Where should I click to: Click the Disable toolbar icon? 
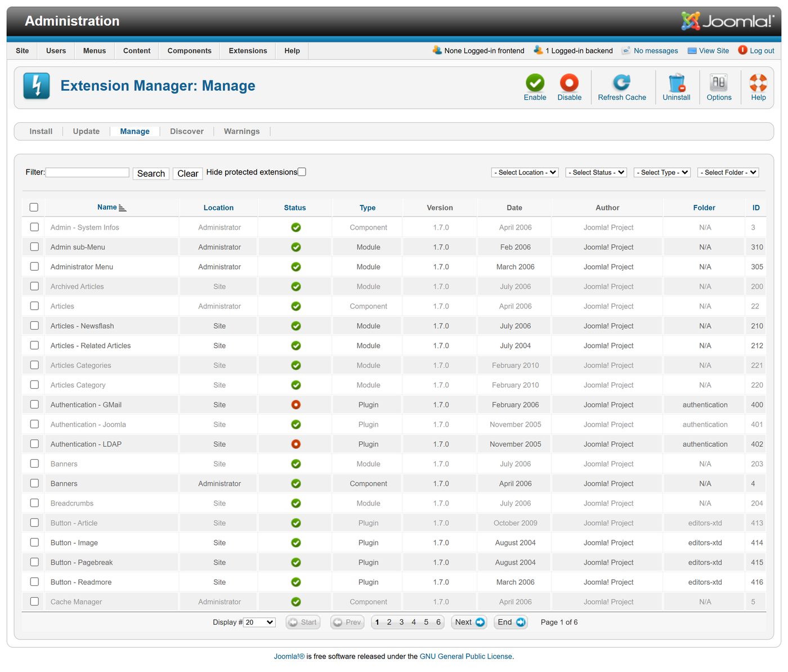(x=569, y=83)
